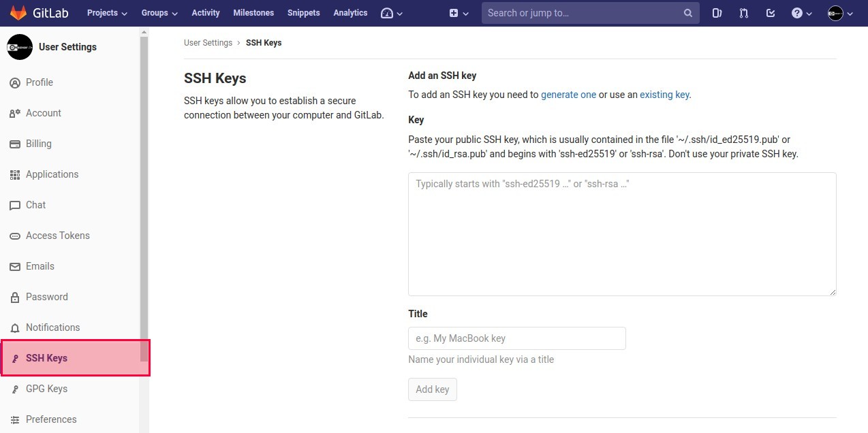Click SSH Keys breadcrumb link
868x433 pixels.
(264, 42)
